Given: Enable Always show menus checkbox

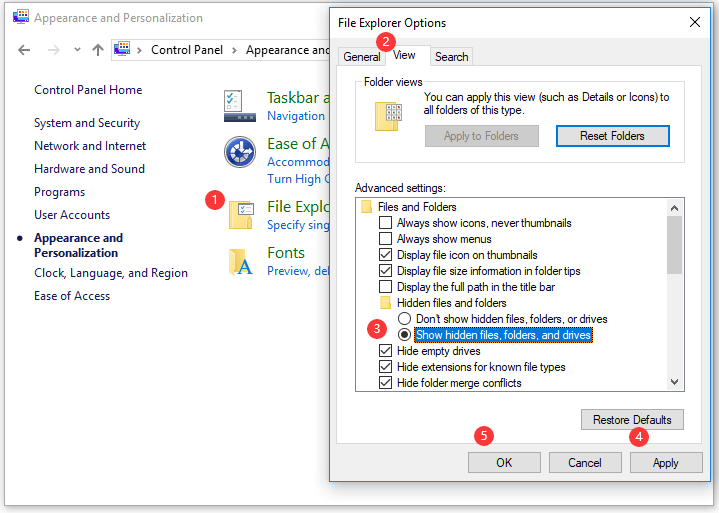Looking at the screenshot, I should [x=385, y=239].
